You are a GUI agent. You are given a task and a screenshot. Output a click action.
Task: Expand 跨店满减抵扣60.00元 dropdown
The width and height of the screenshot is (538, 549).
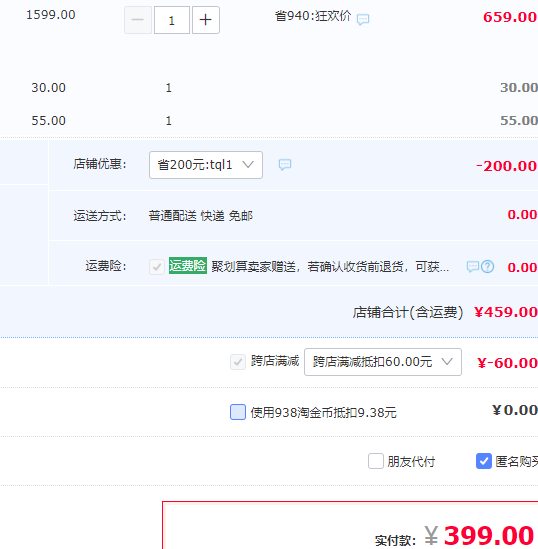coord(383,362)
